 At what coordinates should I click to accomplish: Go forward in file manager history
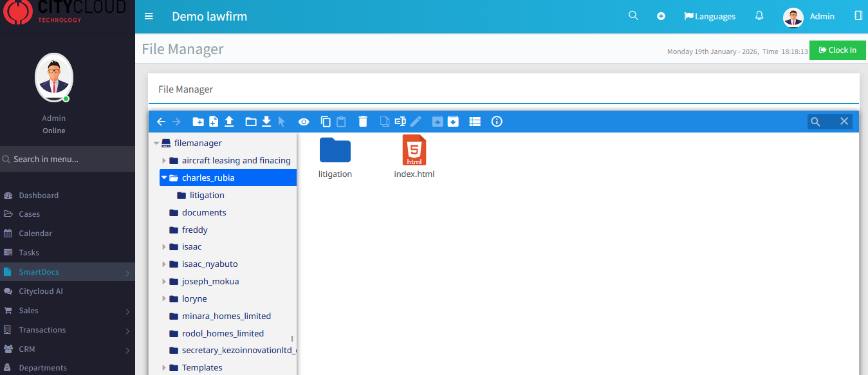[x=176, y=122]
